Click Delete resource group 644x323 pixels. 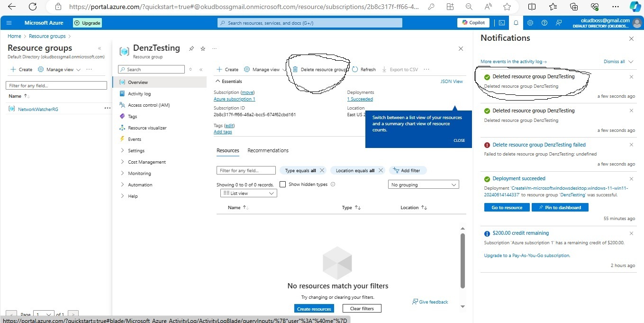pos(319,69)
